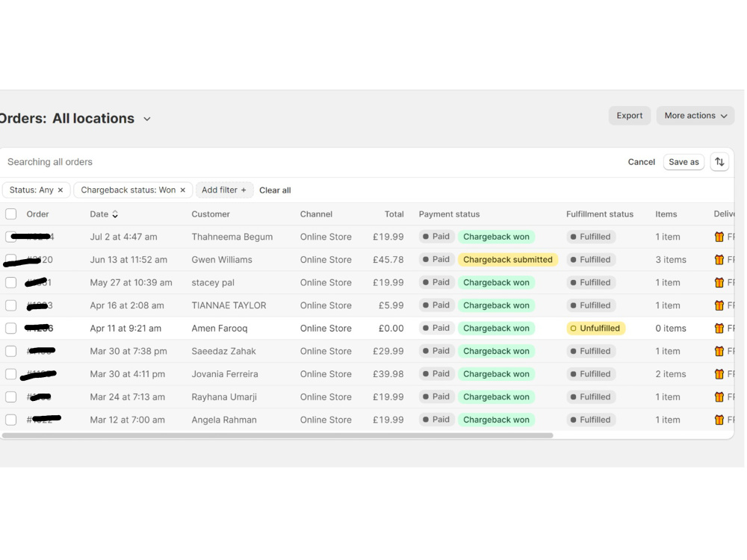Click the Paid badge for stacey pal
The image size is (747, 560).
436,282
